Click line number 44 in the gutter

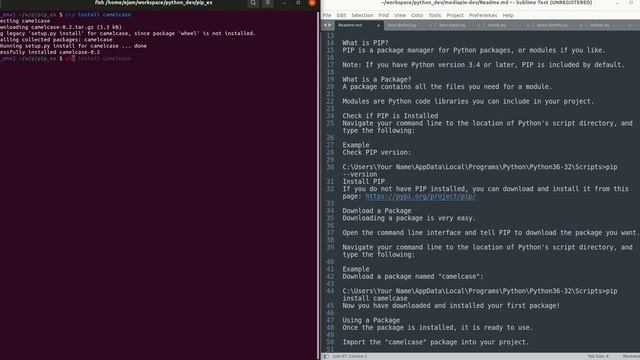click(x=330, y=291)
